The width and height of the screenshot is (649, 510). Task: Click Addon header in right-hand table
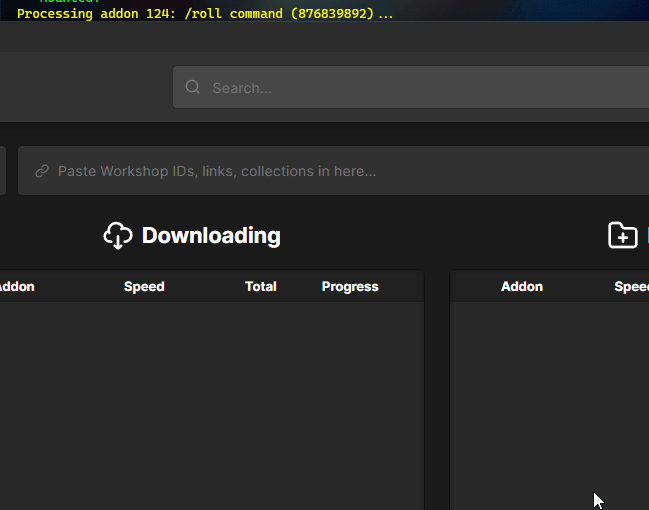[x=522, y=286]
